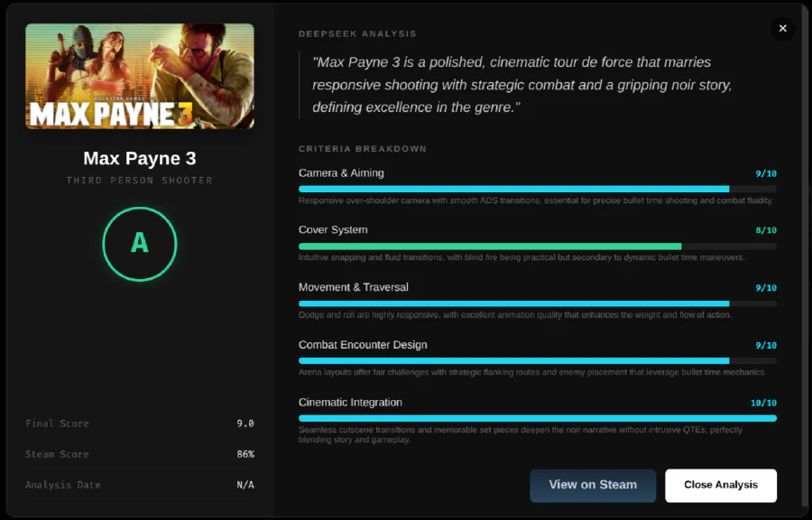Screen dimensions: 812x520
Task: Select the Max Payne 3 cover art
Action: pos(139,76)
